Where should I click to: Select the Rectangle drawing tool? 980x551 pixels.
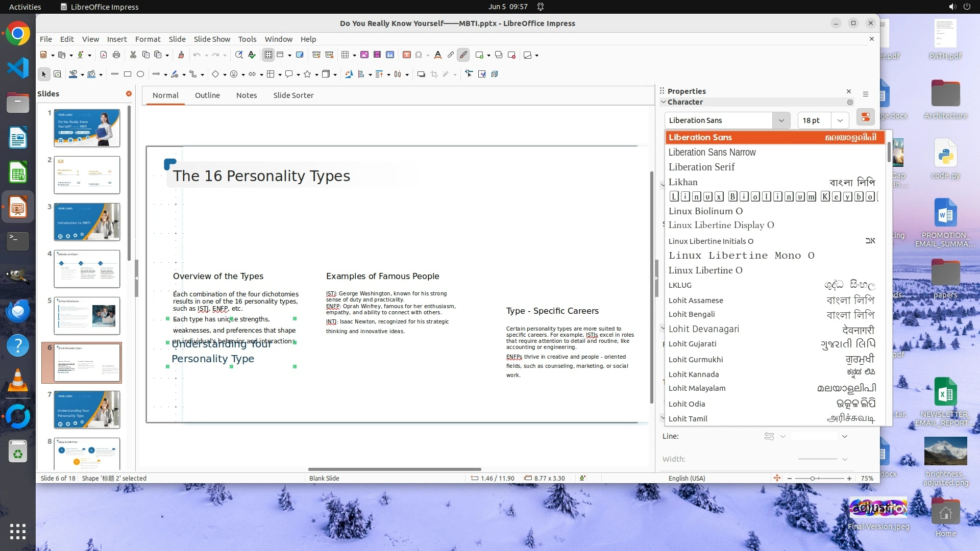pyautogui.click(x=128, y=74)
